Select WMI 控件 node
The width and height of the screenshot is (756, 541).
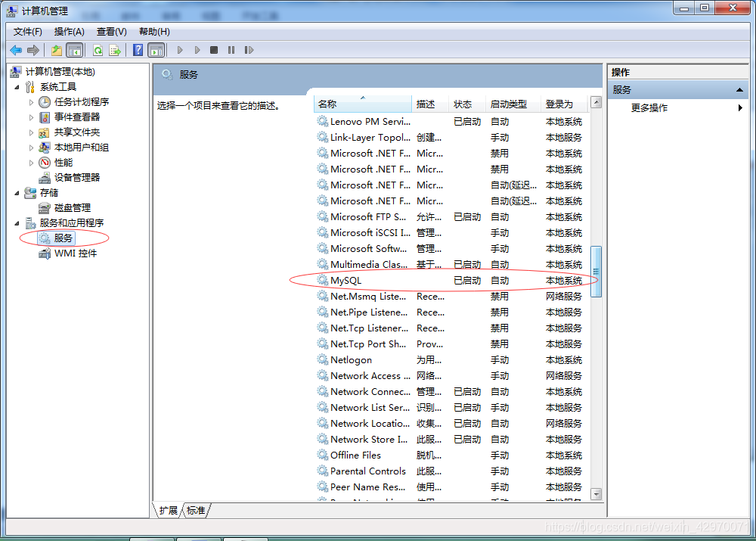pyautogui.click(x=76, y=253)
